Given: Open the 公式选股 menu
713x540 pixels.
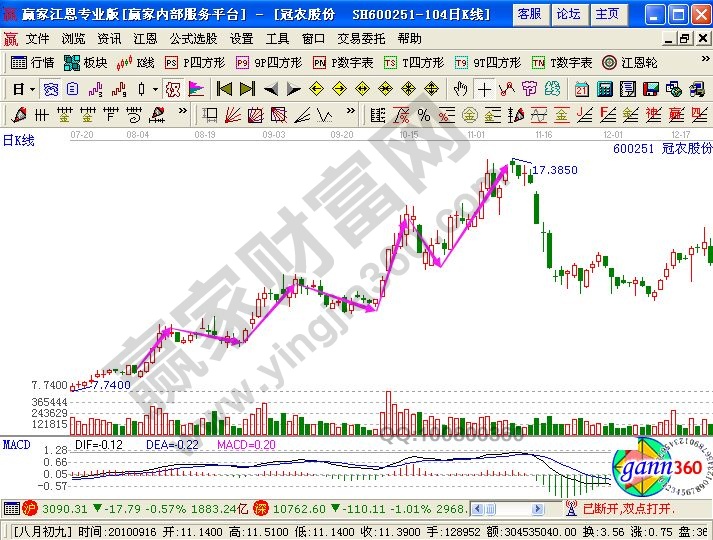Looking at the screenshot, I should click(193, 39).
